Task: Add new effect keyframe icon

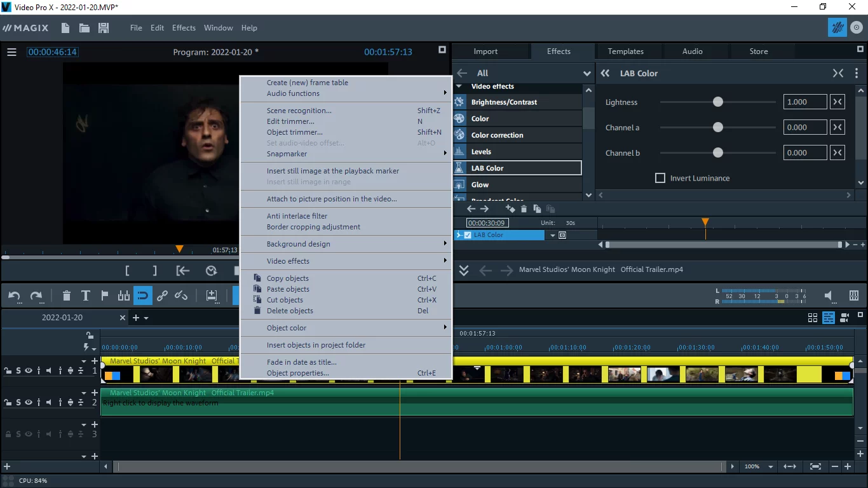Action: (510, 208)
